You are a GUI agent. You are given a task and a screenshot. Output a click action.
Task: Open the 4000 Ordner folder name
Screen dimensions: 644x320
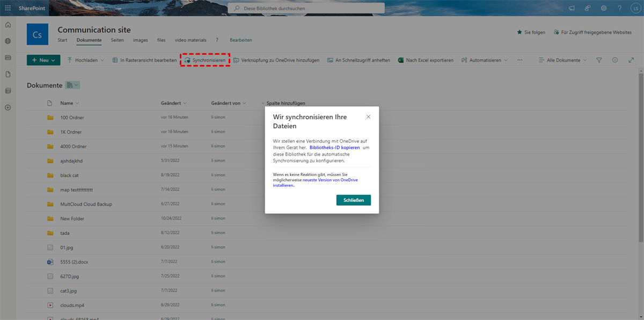73,146
